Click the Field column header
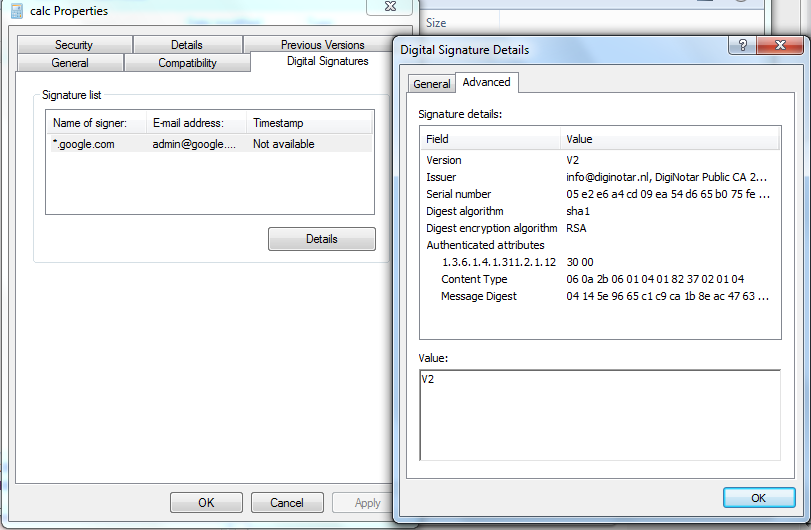The image size is (811, 530). 490,139
